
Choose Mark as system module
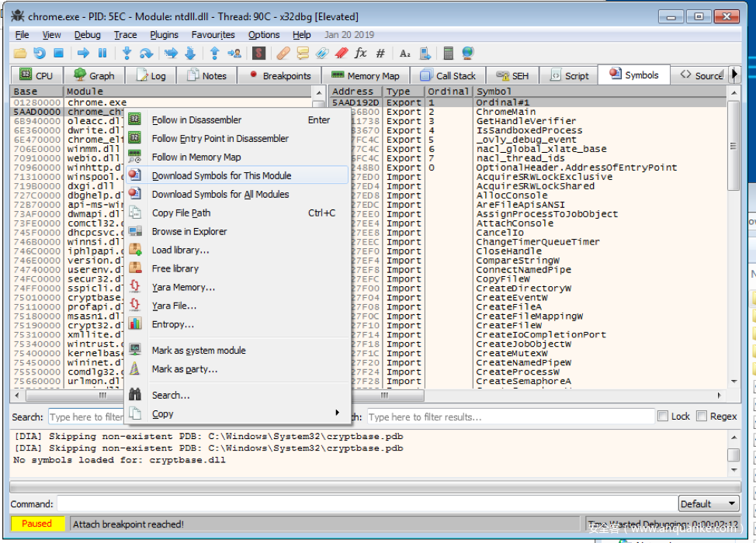tap(237, 351)
